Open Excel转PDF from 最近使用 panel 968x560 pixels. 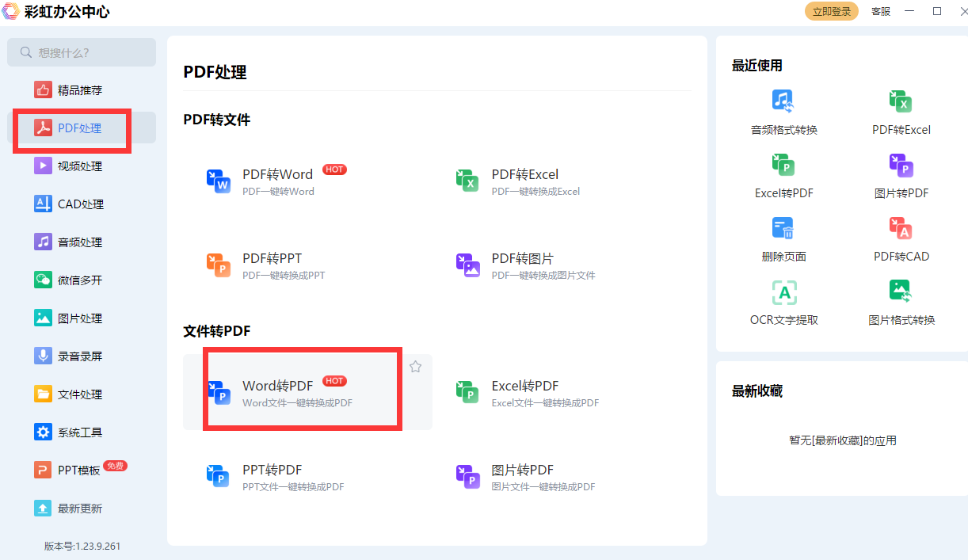coord(784,176)
